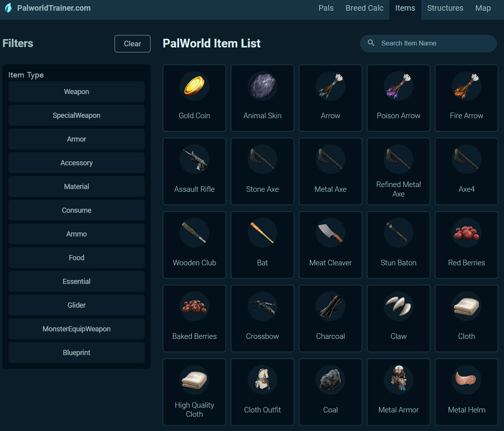Click the "Stun Baton" label text
Viewport: 504px width, 431px height.
point(398,263)
